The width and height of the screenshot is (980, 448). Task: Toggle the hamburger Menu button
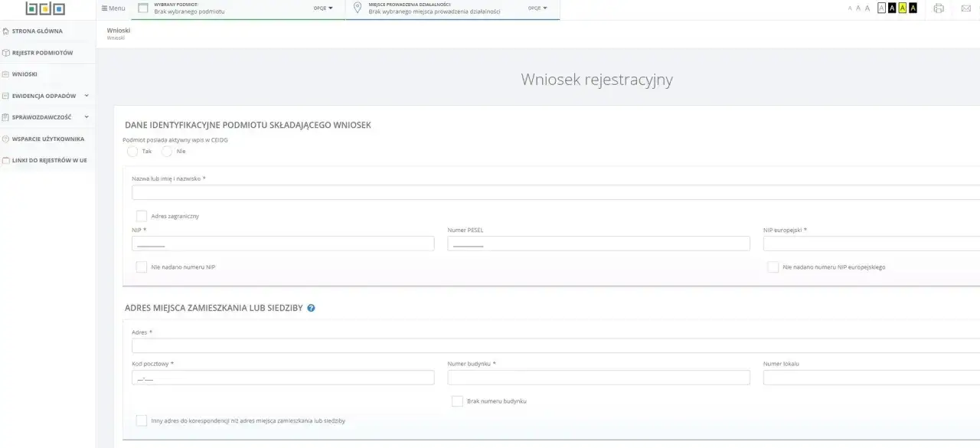(x=113, y=8)
